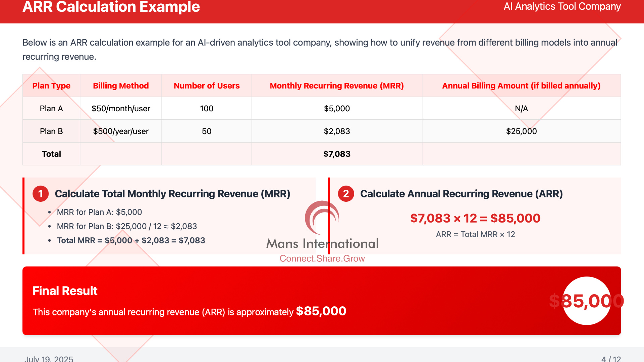
Task: Click the white circle showing $85,000
Action: pyautogui.click(x=586, y=301)
